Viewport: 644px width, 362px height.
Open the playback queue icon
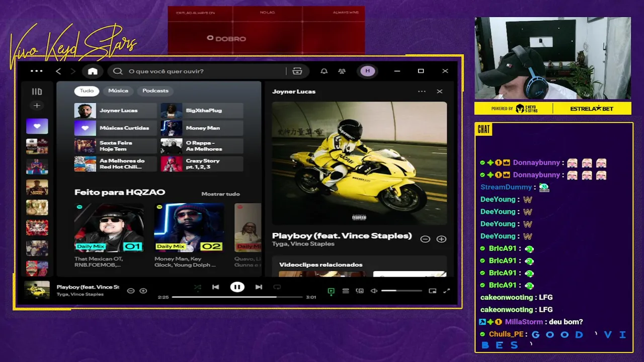tap(346, 291)
